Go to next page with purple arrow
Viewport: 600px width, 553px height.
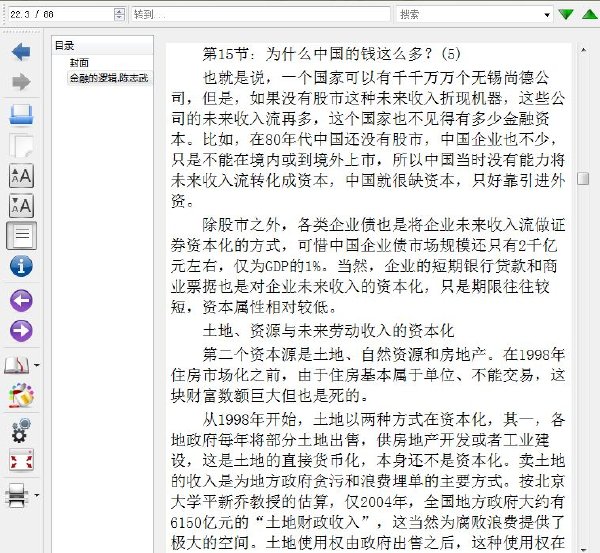tap(21, 331)
